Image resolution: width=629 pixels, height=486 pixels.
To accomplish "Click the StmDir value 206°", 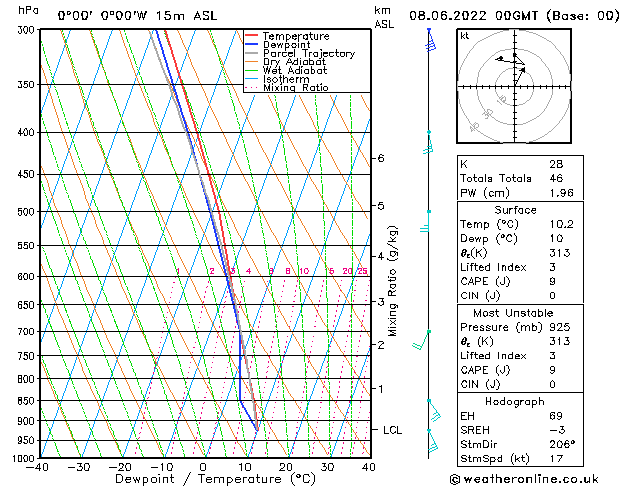I will [x=562, y=444].
